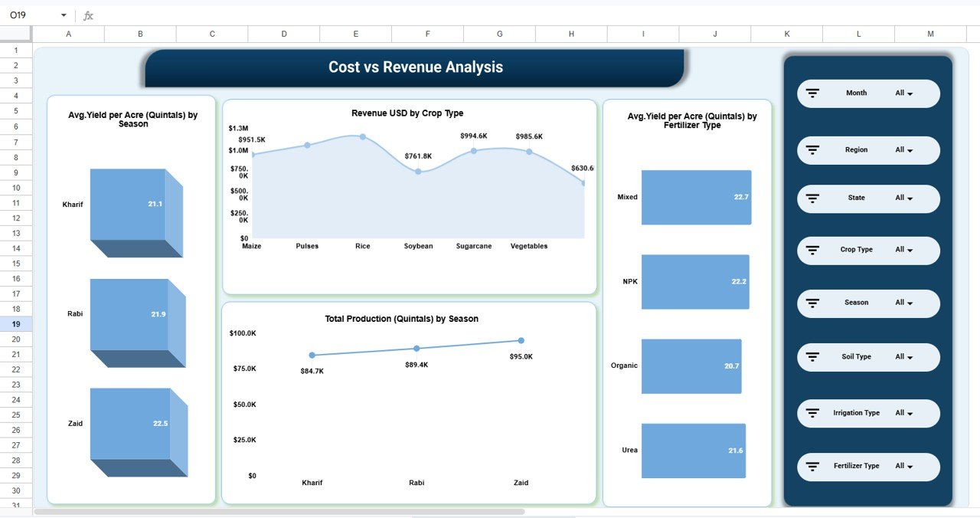The image size is (980, 518).
Task: Click the Fertilizer Type slicer filter icon
Action: pos(812,466)
